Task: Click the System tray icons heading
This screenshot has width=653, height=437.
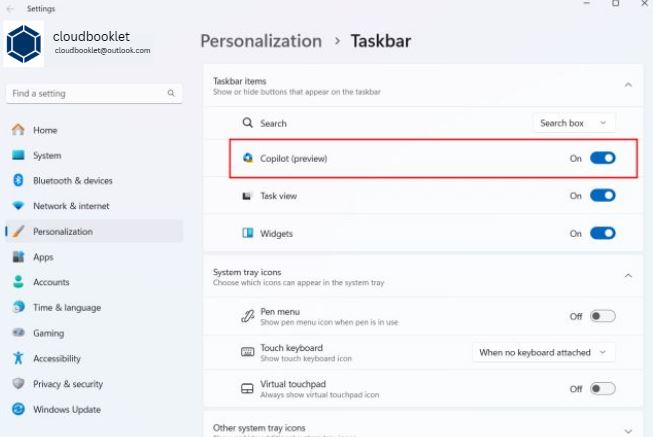Action: tap(247, 272)
